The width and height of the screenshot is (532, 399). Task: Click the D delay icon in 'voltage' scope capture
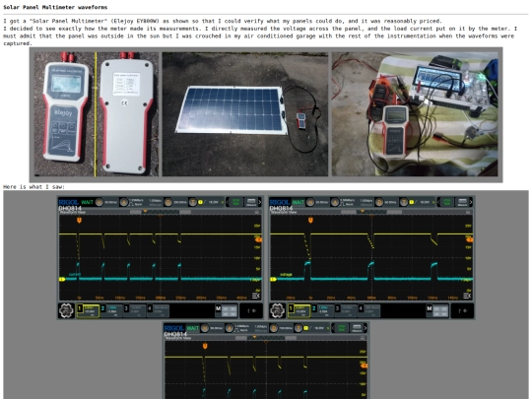[379, 202]
